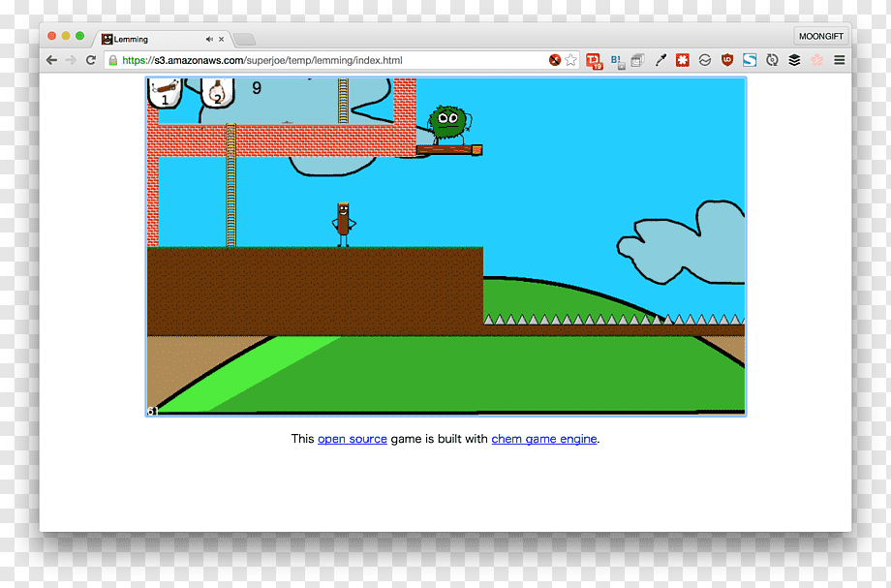Reload the Lemming game page
This screenshot has height=588, width=891.
90,60
